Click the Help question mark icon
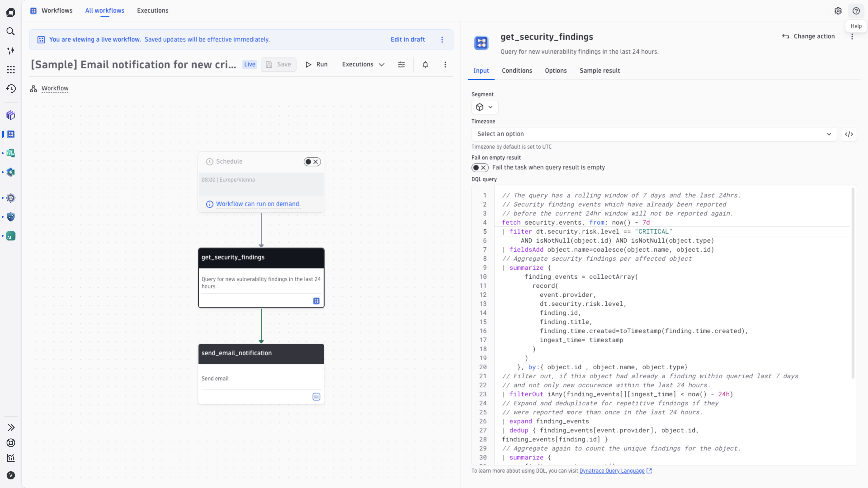 (x=856, y=11)
